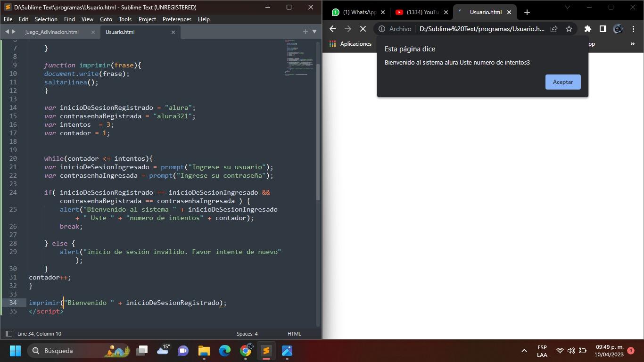Close the YouTube browser tab
Viewport: 644px width, 362px height.
pos(446,12)
